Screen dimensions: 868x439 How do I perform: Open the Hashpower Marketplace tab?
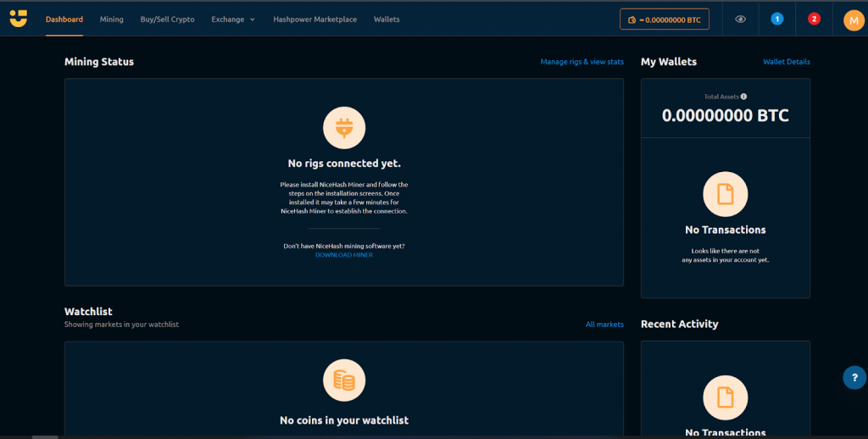coord(315,19)
